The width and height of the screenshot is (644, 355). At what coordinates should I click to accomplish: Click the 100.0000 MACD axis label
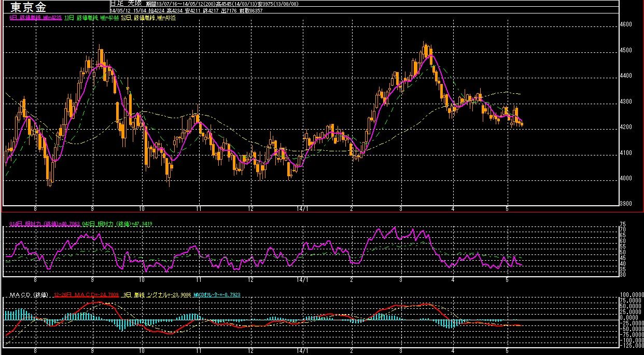[x=632, y=294]
